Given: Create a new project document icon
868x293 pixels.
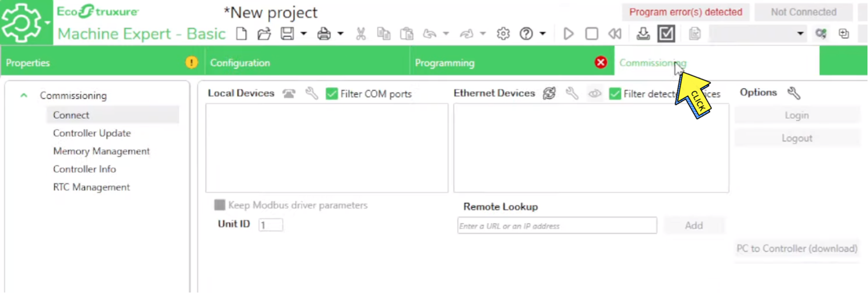Looking at the screenshot, I should [241, 34].
